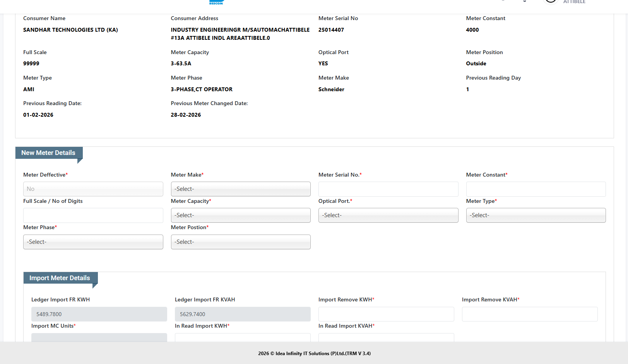The image size is (628, 364).
Task: Select the New Meter Details section header
Action: click(x=48, y=153)
